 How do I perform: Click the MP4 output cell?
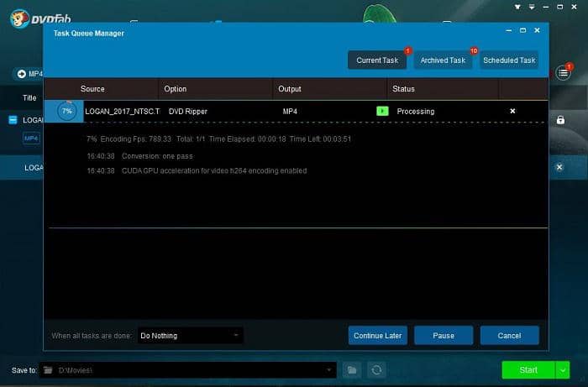(290, 112)
